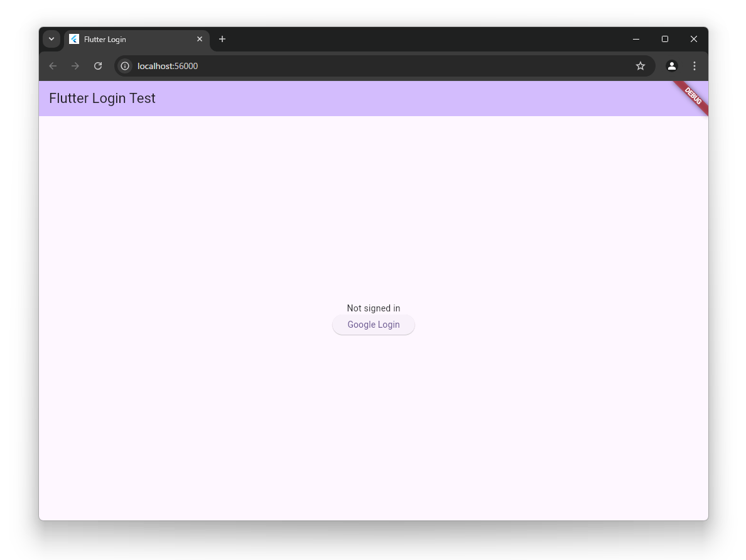746x560 pixels.
Task: Reload the current page
Action: point(98,66)
